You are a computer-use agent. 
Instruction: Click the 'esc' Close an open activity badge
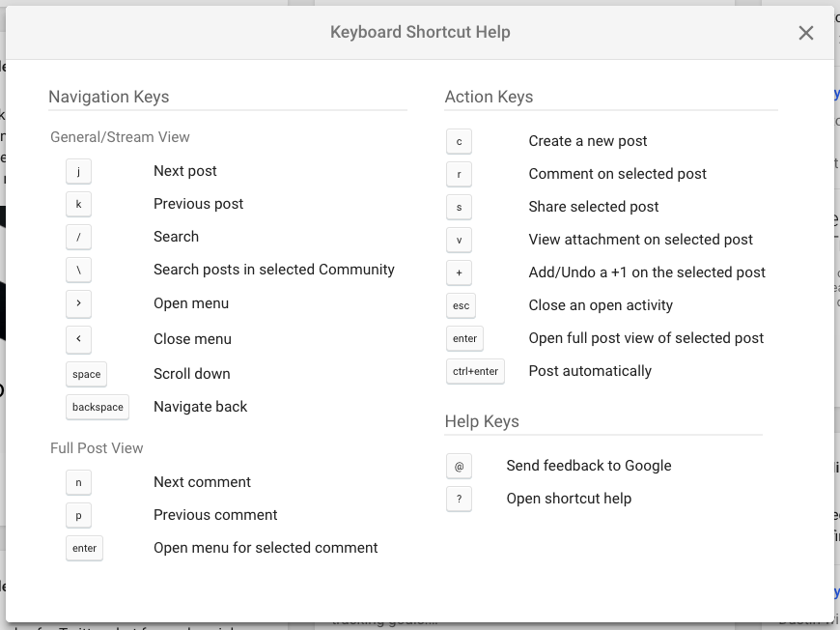(462, 305)
